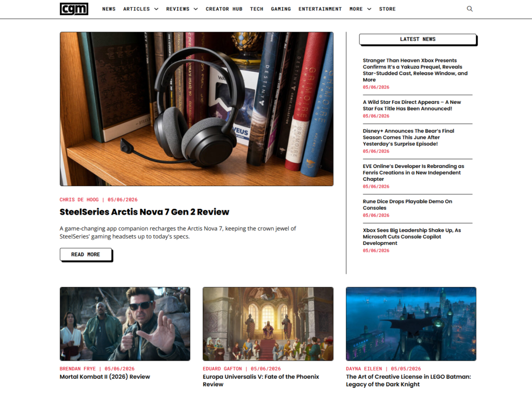
Task: Click the Read More button
Action: tap(86, 255)
